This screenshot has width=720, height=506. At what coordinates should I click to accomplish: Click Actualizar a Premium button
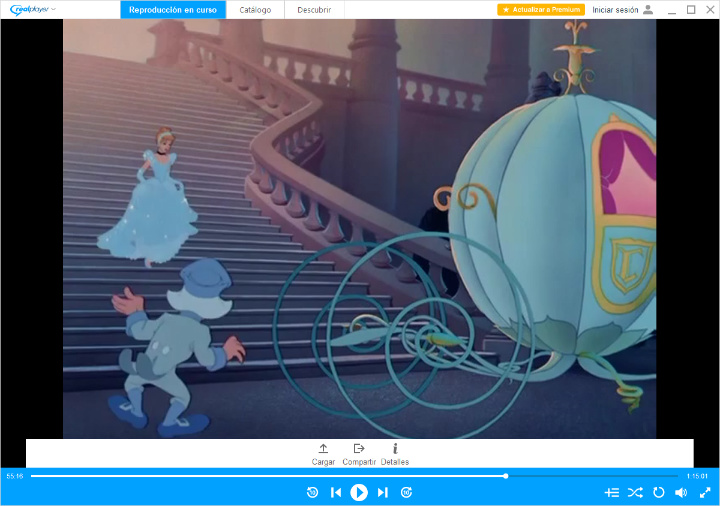[541, 10]
